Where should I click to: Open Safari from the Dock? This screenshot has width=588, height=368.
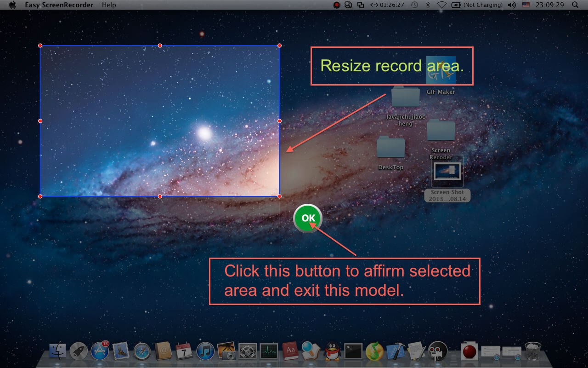pyautogui.click(x=141, y=352)
